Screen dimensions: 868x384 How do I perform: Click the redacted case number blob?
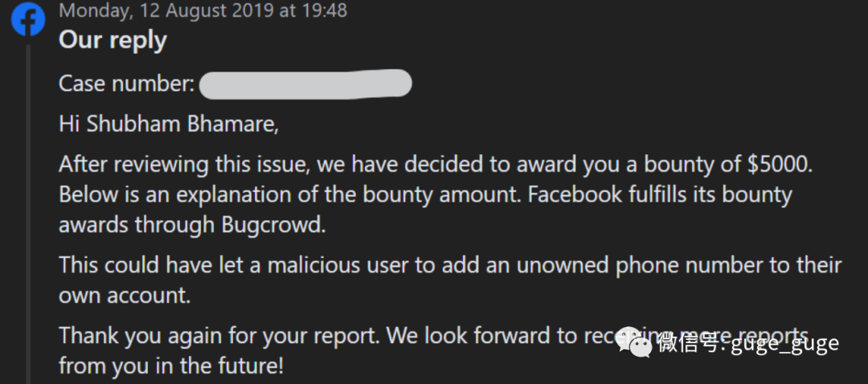(305, 84)
